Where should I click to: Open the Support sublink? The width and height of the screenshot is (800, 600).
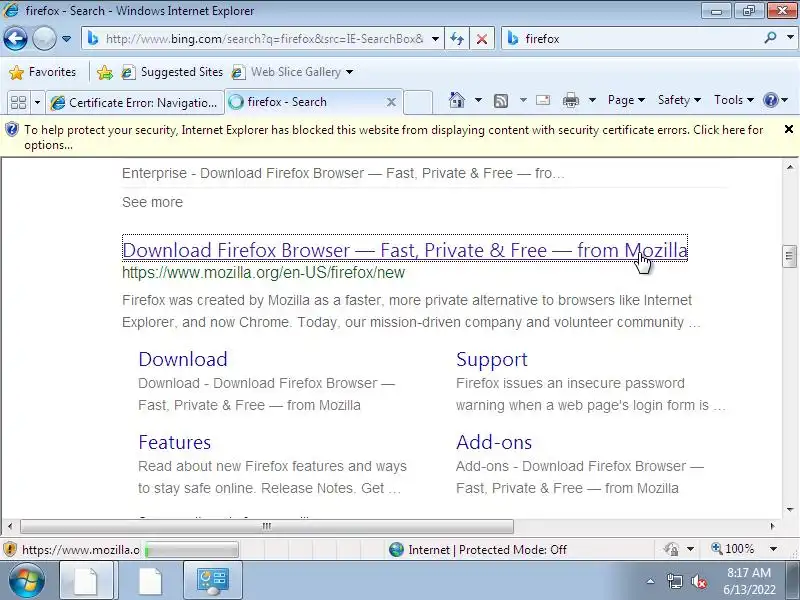(492, 359)
